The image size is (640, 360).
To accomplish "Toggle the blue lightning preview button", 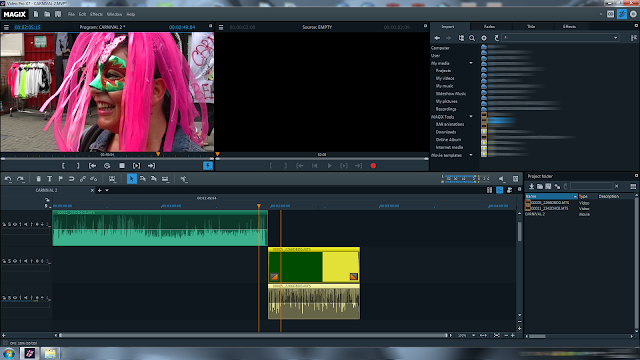I will 208,166.
